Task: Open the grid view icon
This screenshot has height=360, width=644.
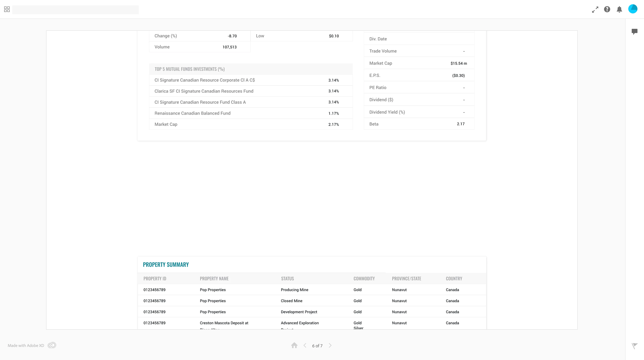Action: 7,9
